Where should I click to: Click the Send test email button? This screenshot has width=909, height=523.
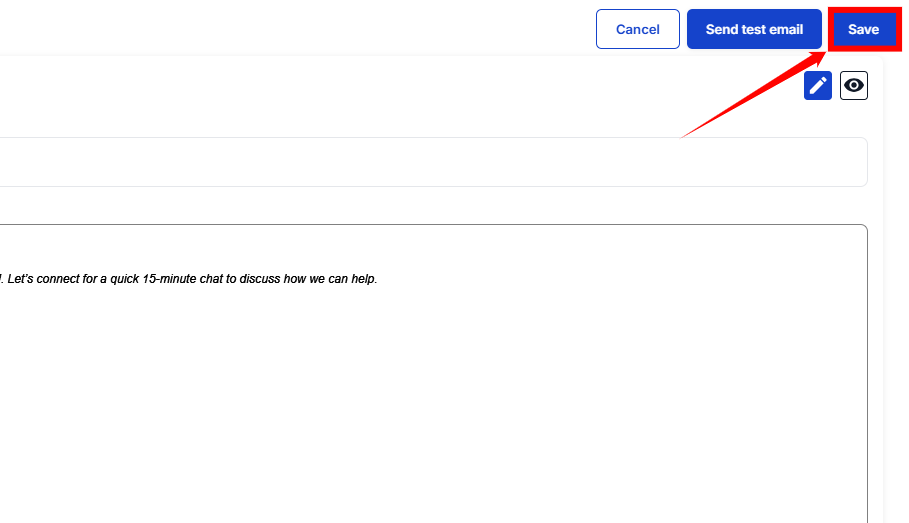(754, 29)
